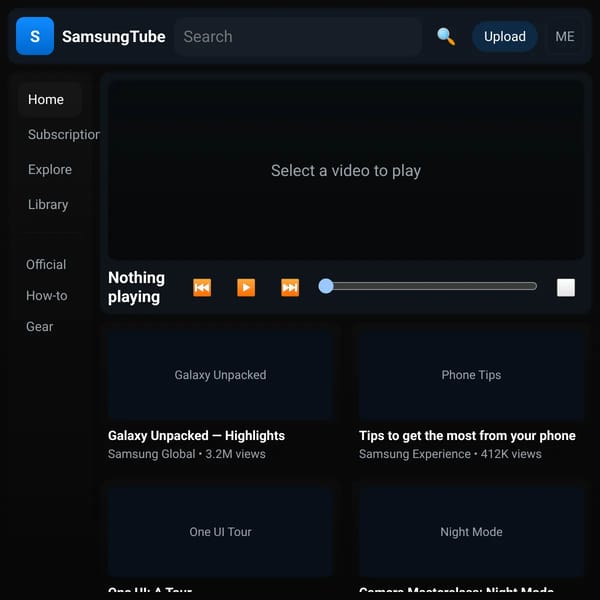Click the SamsungTube S logo icon

click(35, 36)
